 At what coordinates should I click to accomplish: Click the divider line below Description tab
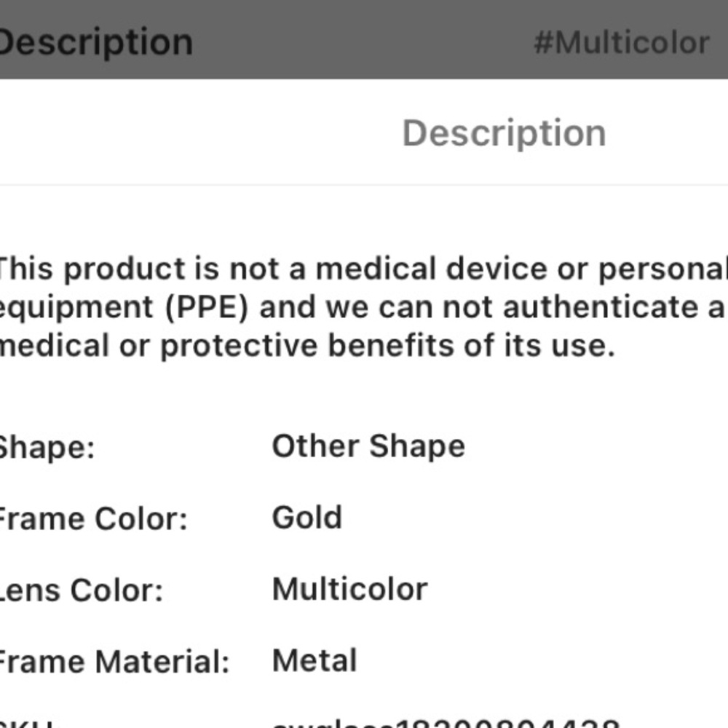click(364, 185)
